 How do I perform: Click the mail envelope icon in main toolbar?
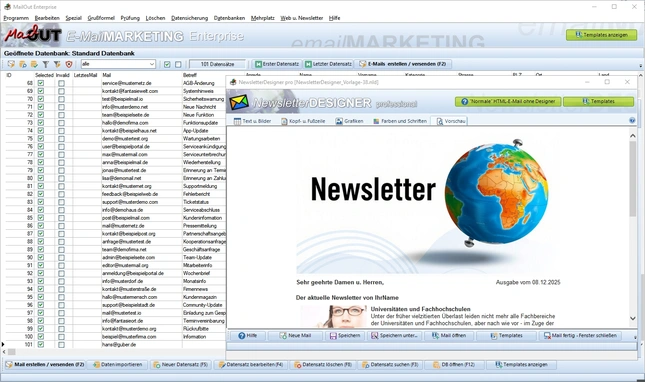pyautogui.click(x=11, y=64)
